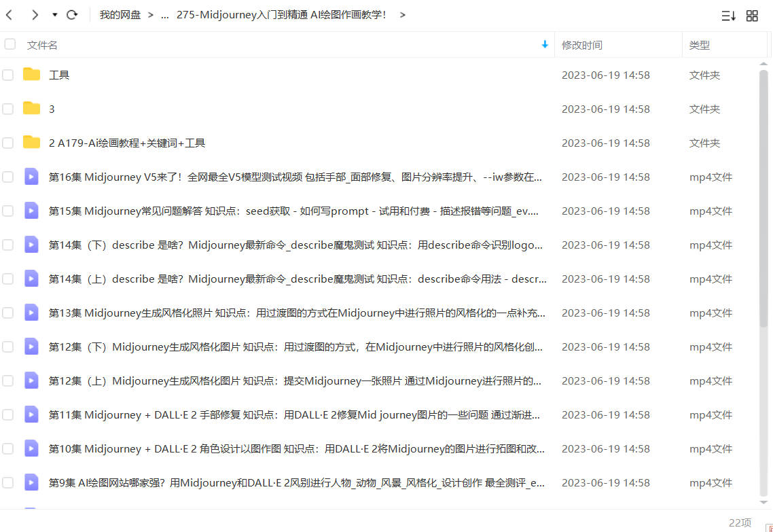Switch to grid view
Screen dimensions: 773x532
[752, 16]
